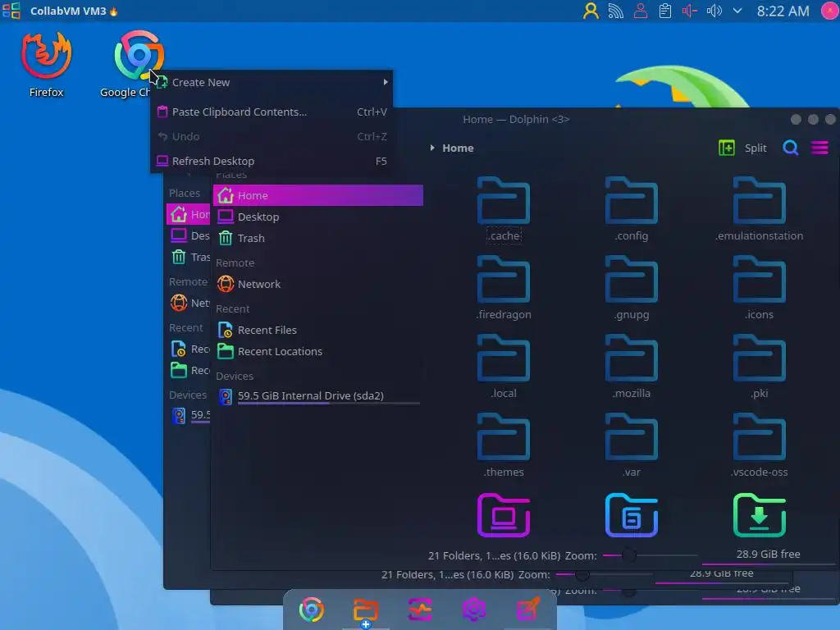The image size is (840, 630).
Task: Click the Home breadcrumb in location bar
Action: (x=458, y=148)
